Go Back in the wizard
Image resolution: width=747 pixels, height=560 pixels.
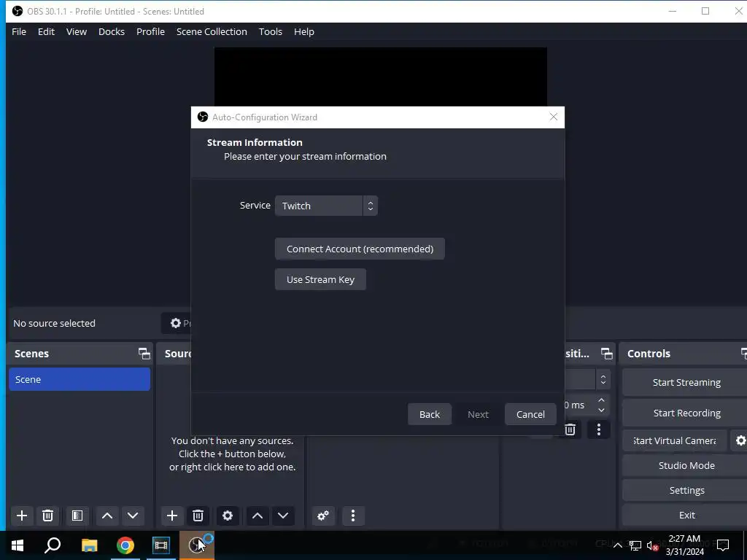(430, 414)
